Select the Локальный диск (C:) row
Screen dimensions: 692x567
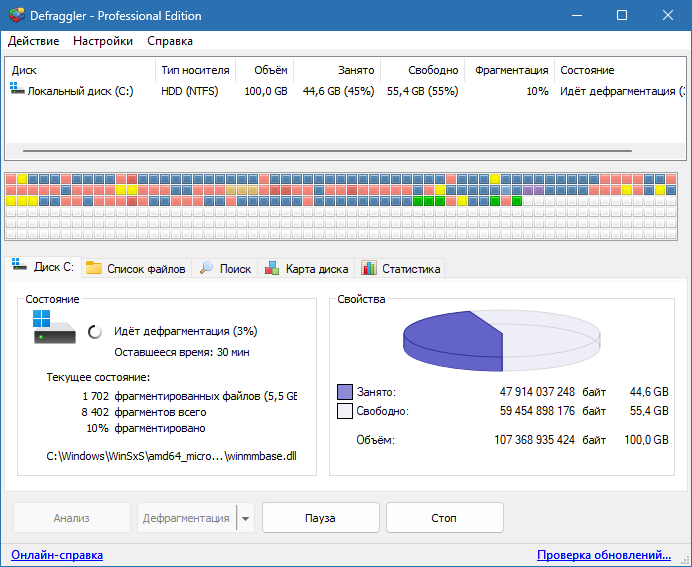point(346,91)
